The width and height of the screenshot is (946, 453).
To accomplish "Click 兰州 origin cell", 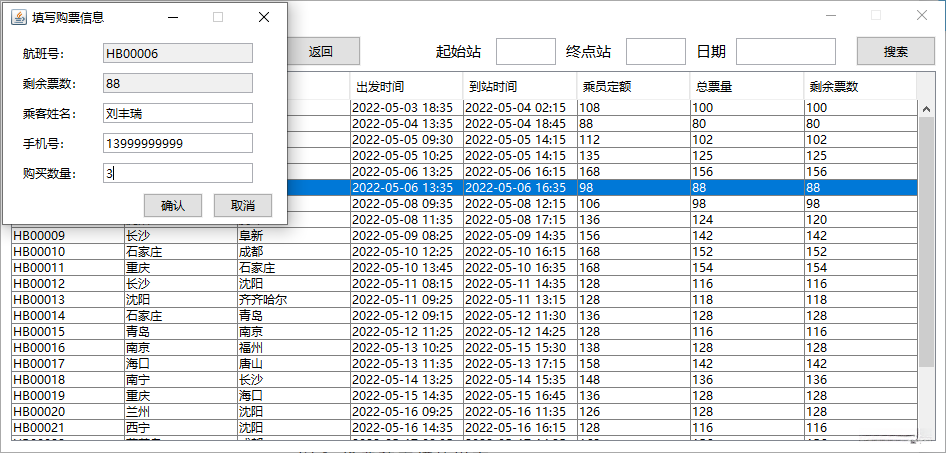I will tap(180, 411).
